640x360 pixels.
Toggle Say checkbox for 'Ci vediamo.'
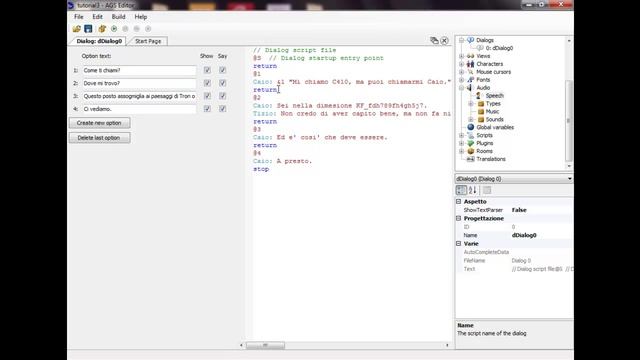[222, 109]
